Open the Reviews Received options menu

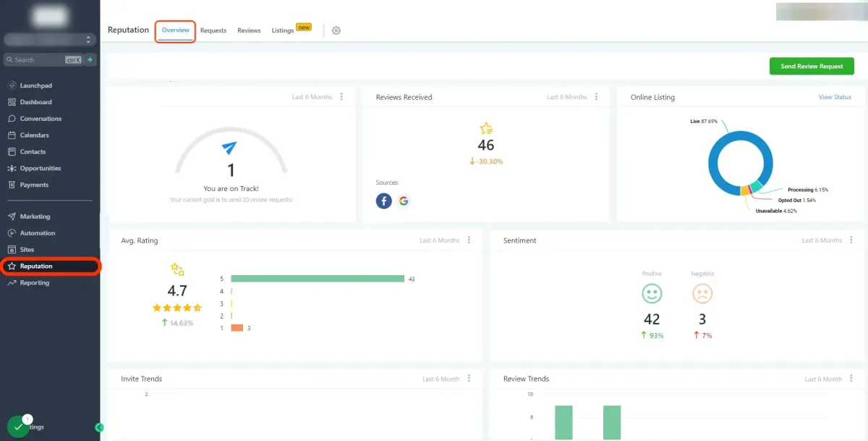point(595,96)
